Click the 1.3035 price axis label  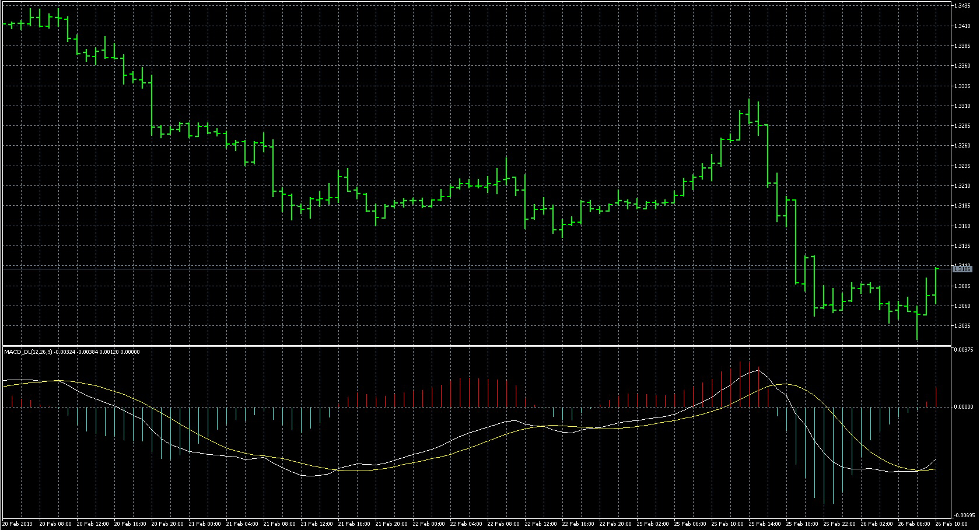962,326
